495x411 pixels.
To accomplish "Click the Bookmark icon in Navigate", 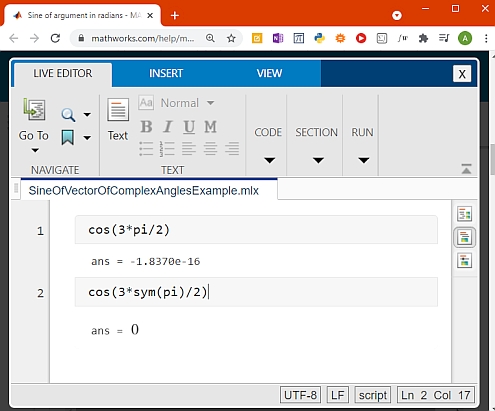I will 68,137.
